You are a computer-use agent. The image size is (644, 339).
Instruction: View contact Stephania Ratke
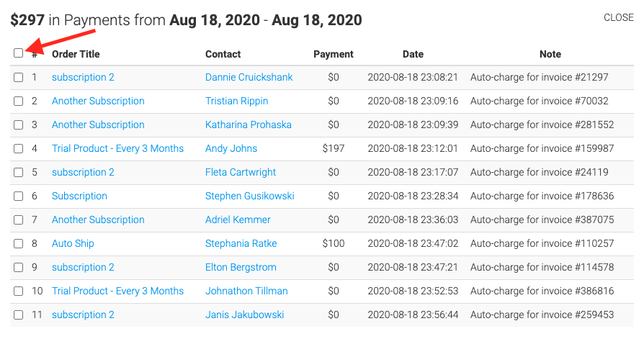pyautogui.click(x=241, y=244)
